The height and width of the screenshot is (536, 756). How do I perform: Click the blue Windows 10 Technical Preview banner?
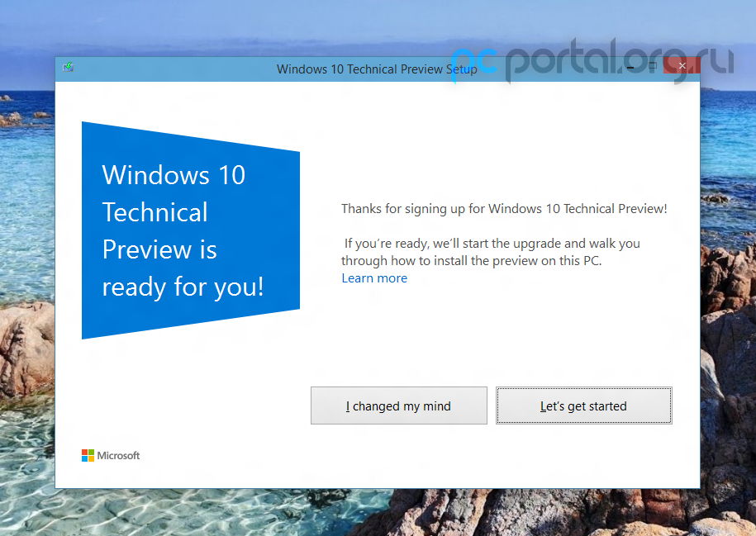pos(191,230)
